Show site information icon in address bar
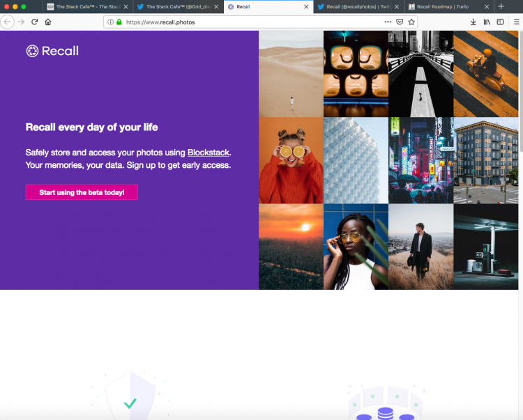The image size is (523, 420). [110, 22]
